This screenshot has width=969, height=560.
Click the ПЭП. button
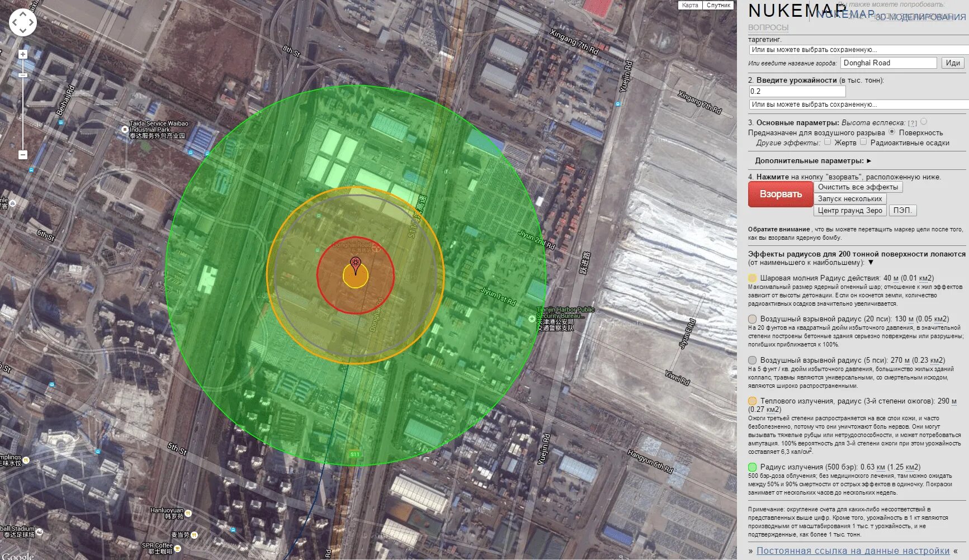click(x=902, y=211)
